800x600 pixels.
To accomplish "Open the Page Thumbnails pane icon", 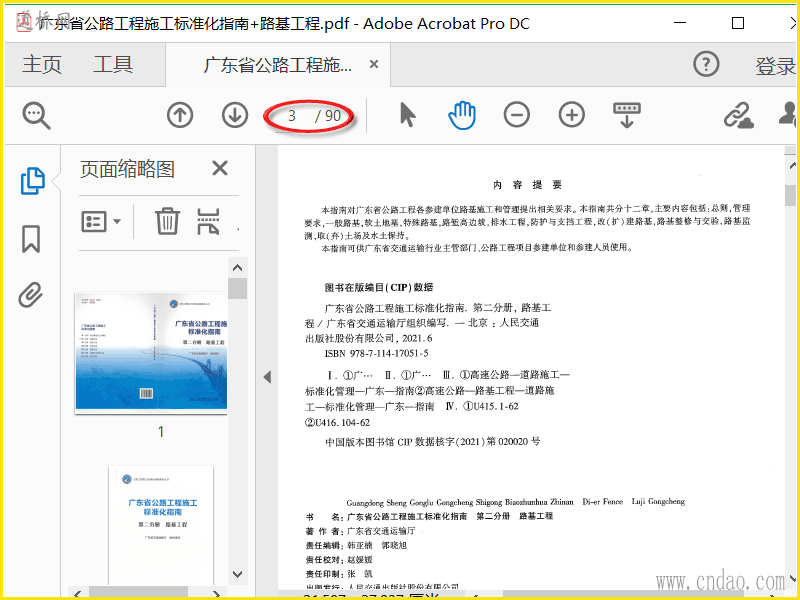I will (32, 181).
